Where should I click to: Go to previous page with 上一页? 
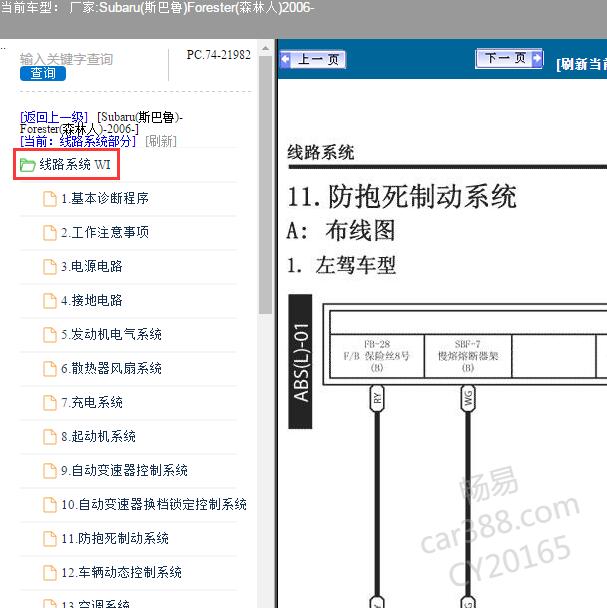pos(313,60)
